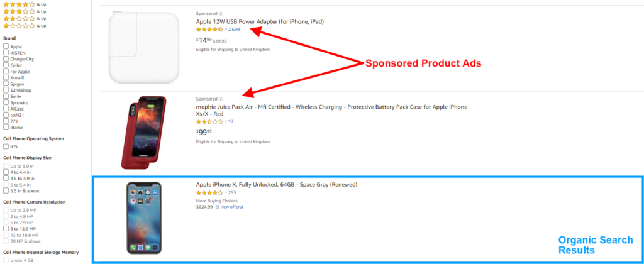Click the sponsored info icon above Apple adapter
The width and height of the screenshot is (644, 264).
pos(220,13)
